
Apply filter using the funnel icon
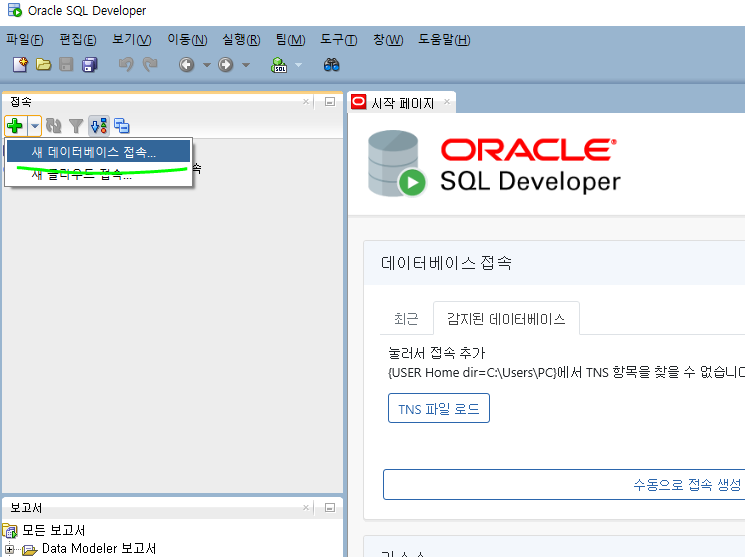coord(76,126)
